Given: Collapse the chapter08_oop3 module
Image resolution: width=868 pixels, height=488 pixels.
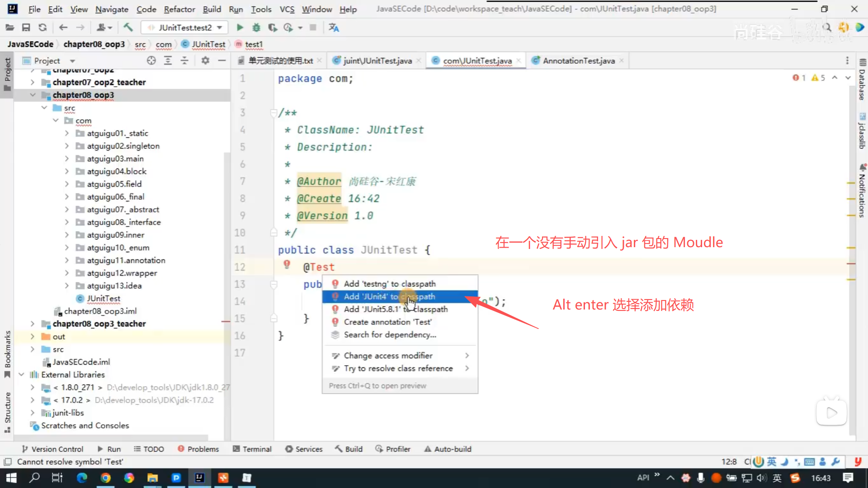Looking at the screenshot, I should coord(33,95).
